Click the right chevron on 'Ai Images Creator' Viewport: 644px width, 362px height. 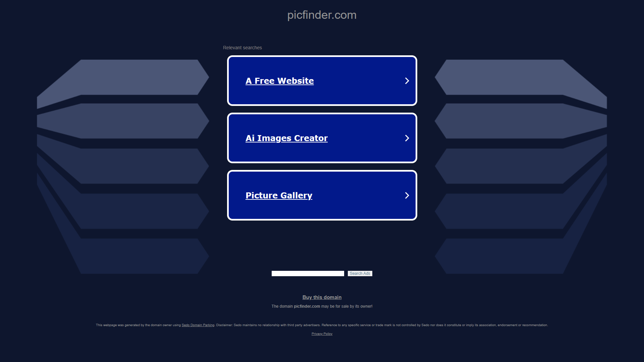pyautogui.click(x=406, y=138)
